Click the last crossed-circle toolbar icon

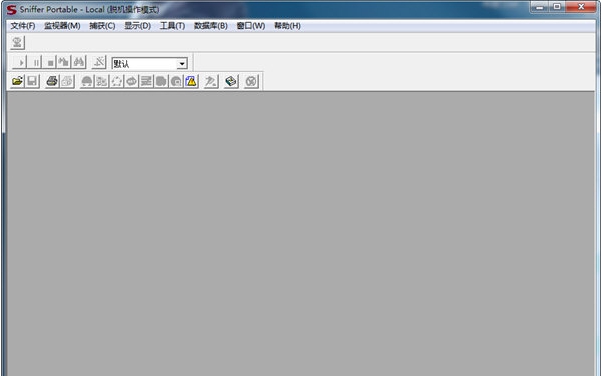(251, 81)
